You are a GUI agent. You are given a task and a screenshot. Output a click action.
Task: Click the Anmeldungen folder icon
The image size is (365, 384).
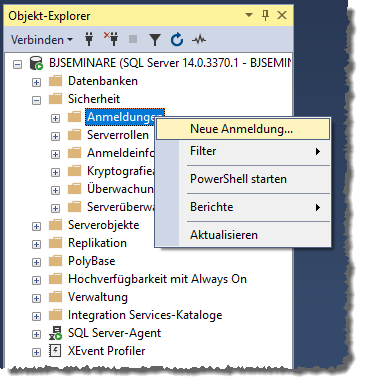[x=74, y=117]
